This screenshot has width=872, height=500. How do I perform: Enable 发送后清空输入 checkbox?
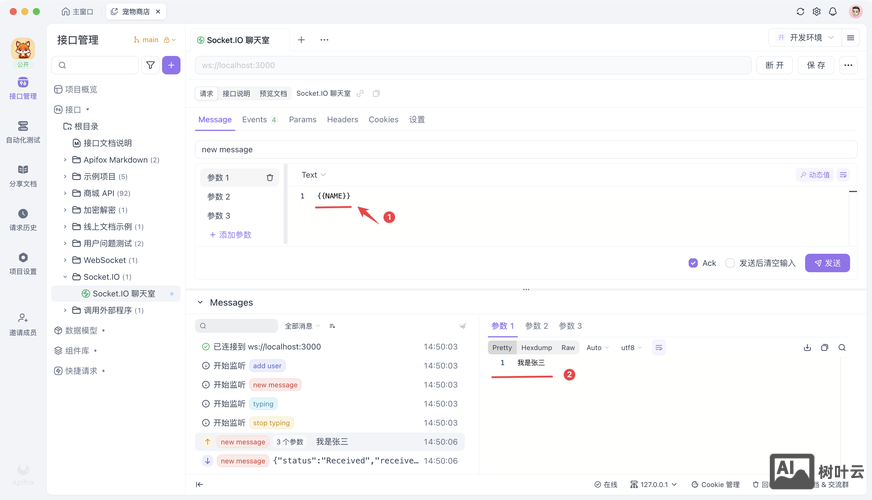[730, 263]
